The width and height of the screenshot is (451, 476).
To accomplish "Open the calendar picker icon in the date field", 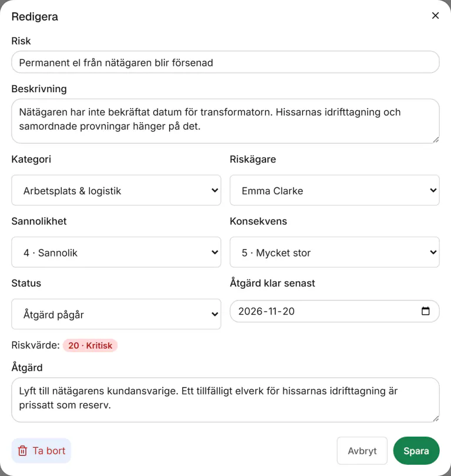I will 426,311.
